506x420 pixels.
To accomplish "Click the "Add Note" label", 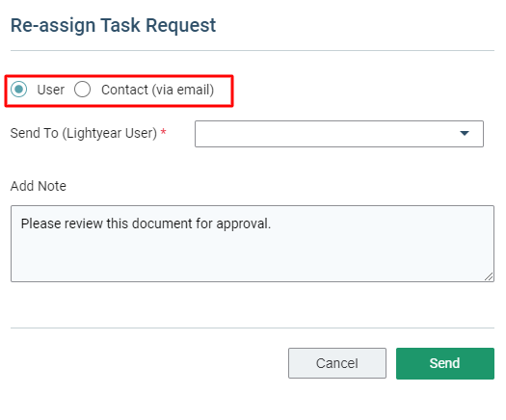I will click(39, 186).
